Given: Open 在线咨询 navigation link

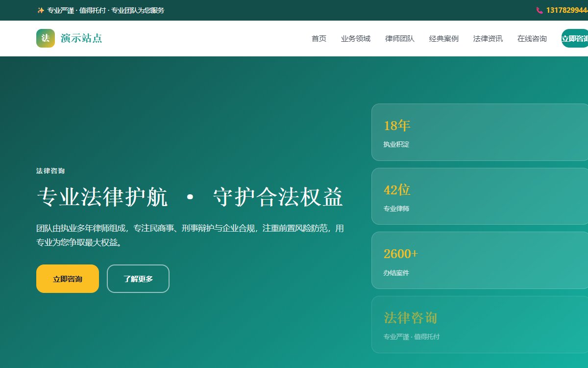Looking at the screenshot, I should click(x=532, y=38).
